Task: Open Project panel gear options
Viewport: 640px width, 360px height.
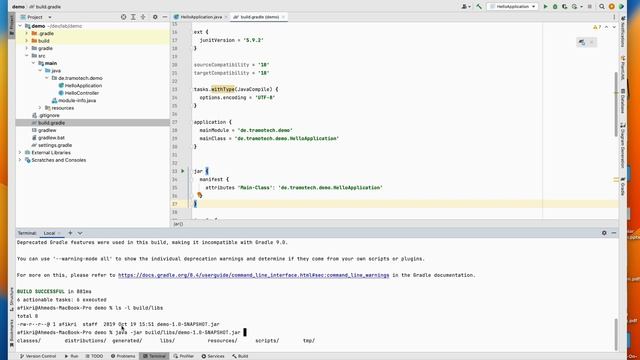Action: tap(155, 17)
